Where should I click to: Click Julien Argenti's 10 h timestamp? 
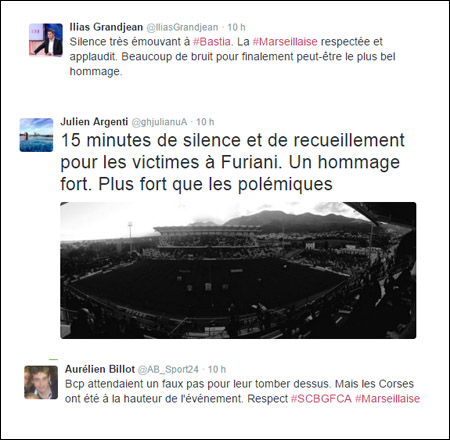pos(205,122)
